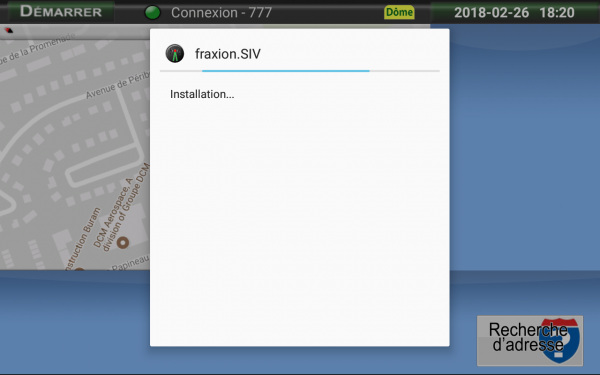Tap the Démarrer button

[61, 11]
